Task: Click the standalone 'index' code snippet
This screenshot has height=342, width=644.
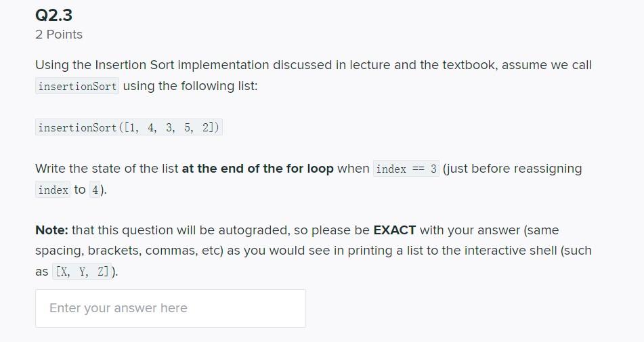Action: 53,190
